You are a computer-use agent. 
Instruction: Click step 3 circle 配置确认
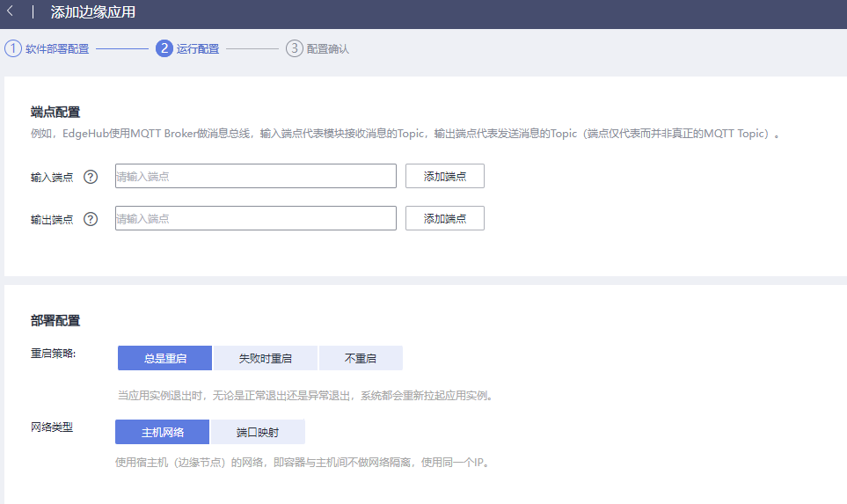(x=295, y=48)
